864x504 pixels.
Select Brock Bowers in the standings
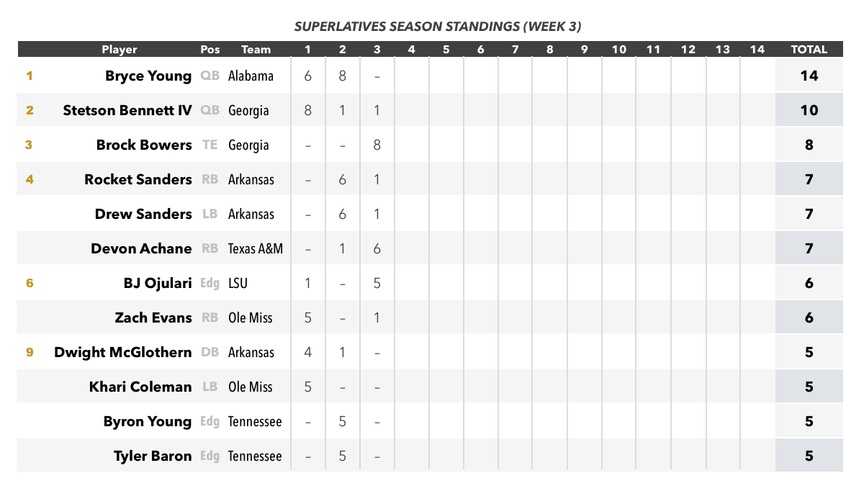pos(144,145)
